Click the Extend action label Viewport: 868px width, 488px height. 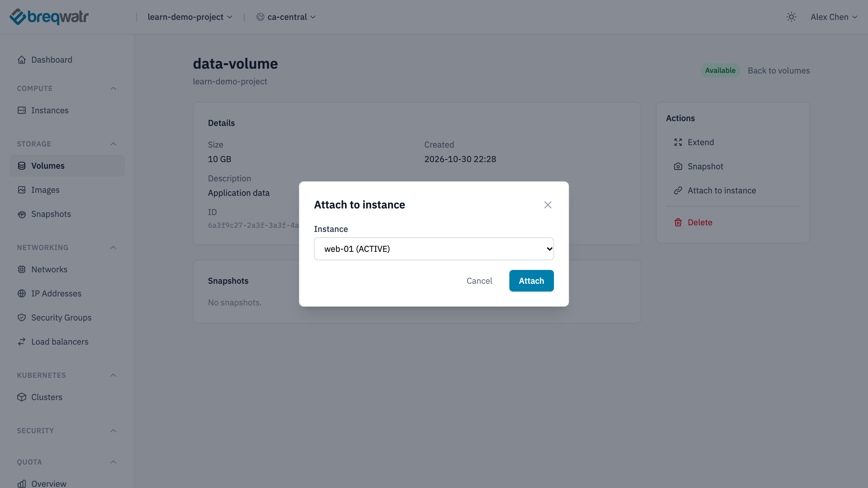(700, 142)
